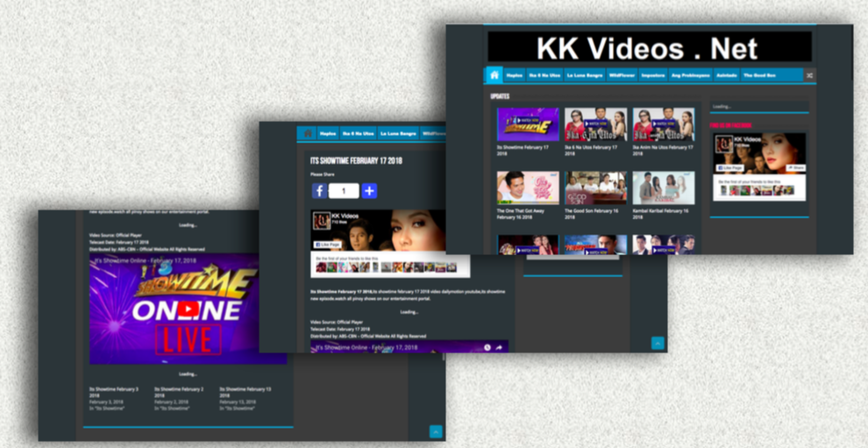Open Its Showtime February 17 2018 thumbnail on homepage
The width and height of the screenshot is (868, 448).
528,124
